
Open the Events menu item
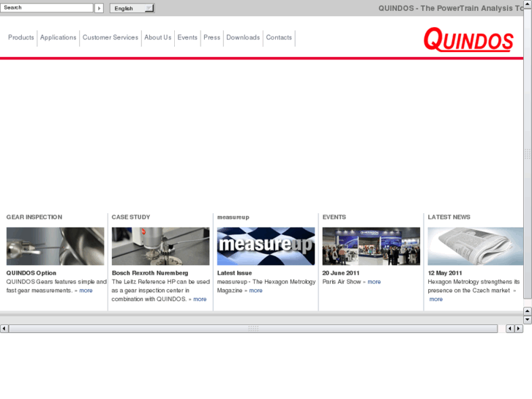click(x=187, y=37)
